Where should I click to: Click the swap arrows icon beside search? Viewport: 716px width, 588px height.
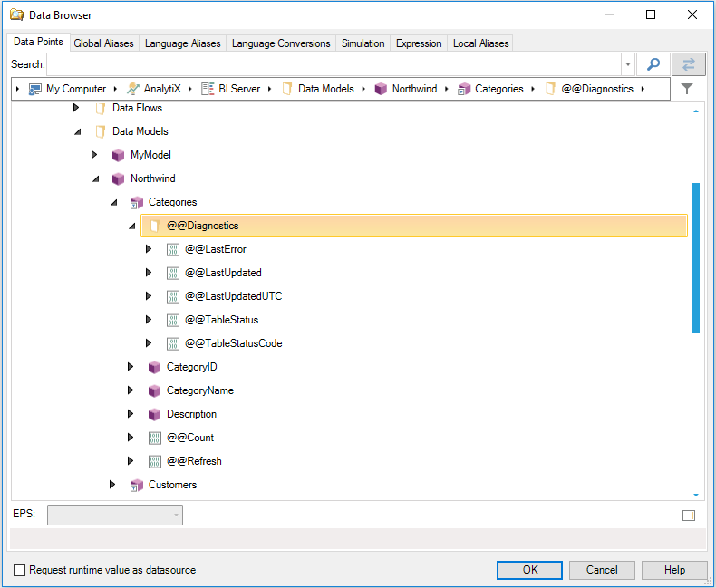[x=689, y=64]
